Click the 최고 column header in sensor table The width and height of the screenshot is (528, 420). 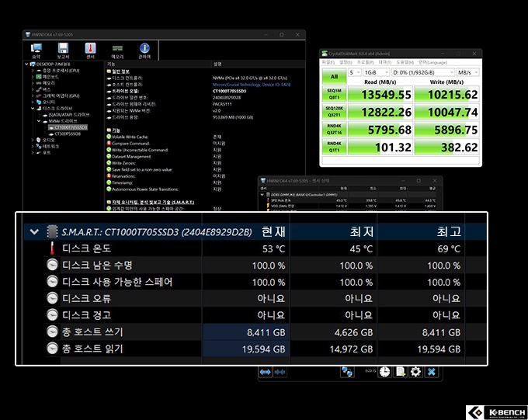point(449,231)
